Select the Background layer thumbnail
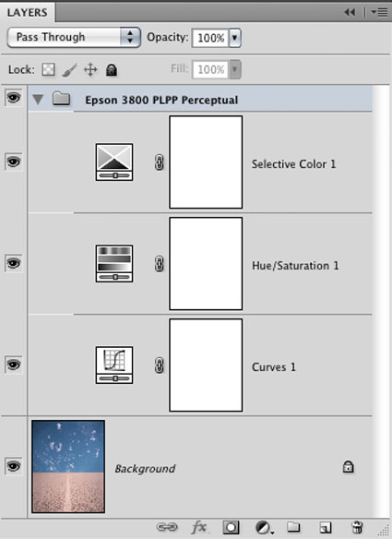 point(68,466)
